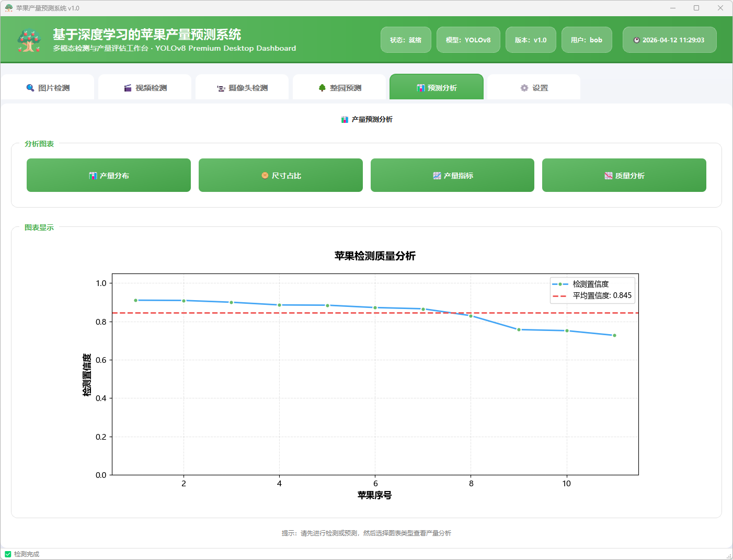733x560 pixels.
Task: Open the 质量分析 chart
Action: click(624, 176)
